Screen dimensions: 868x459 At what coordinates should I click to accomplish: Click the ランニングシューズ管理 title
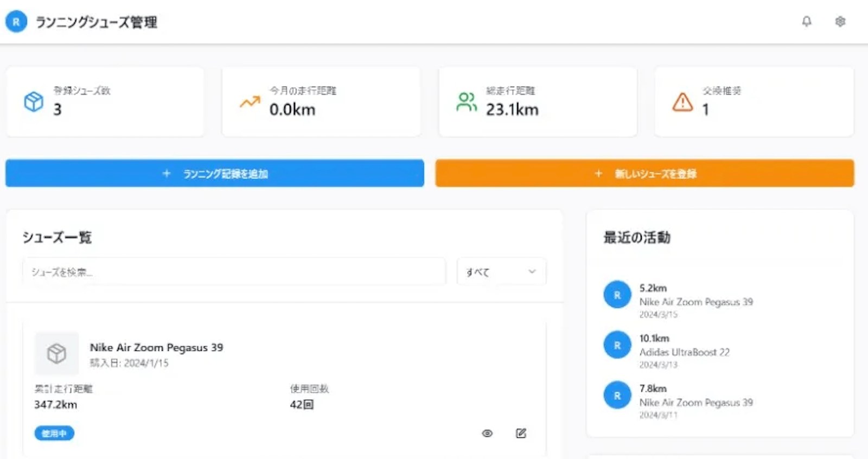(97, 22)
